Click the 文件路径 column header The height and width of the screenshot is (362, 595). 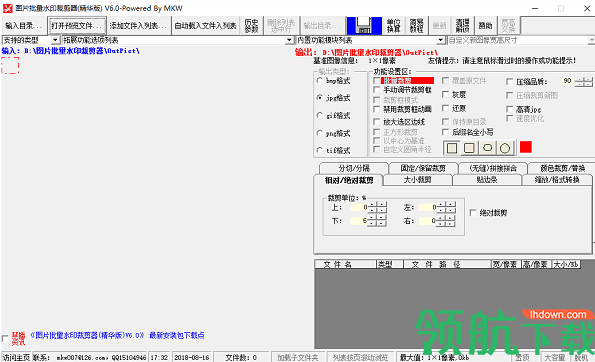click(x=447, y=264)
